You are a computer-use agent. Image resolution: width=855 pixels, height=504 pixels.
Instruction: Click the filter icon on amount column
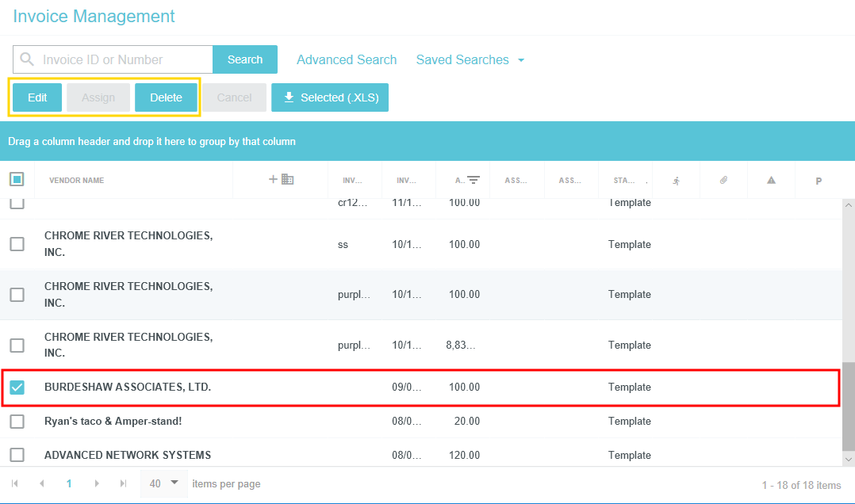[x=474, y=181]
